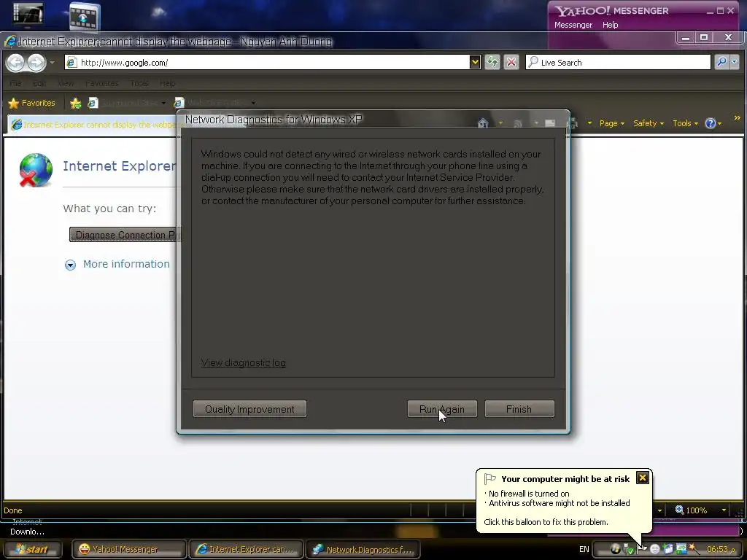Click the Safely Remove Hardware tray icon

click(628, 550)
